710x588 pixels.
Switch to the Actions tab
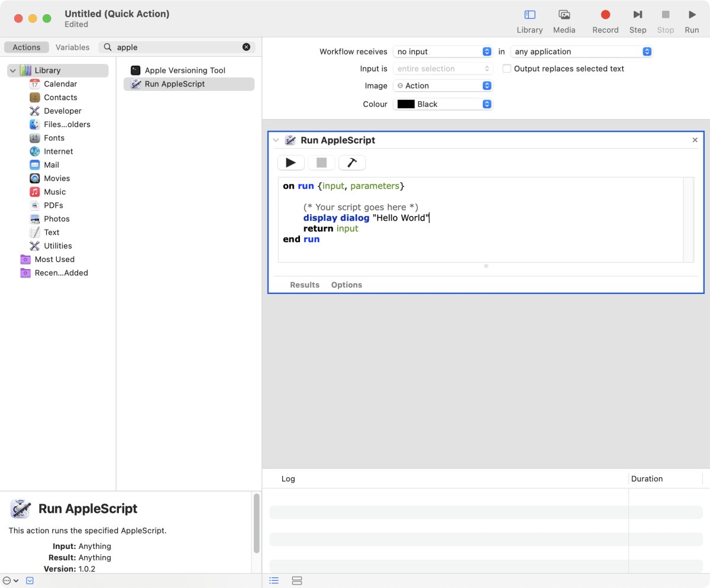(27, 47)
